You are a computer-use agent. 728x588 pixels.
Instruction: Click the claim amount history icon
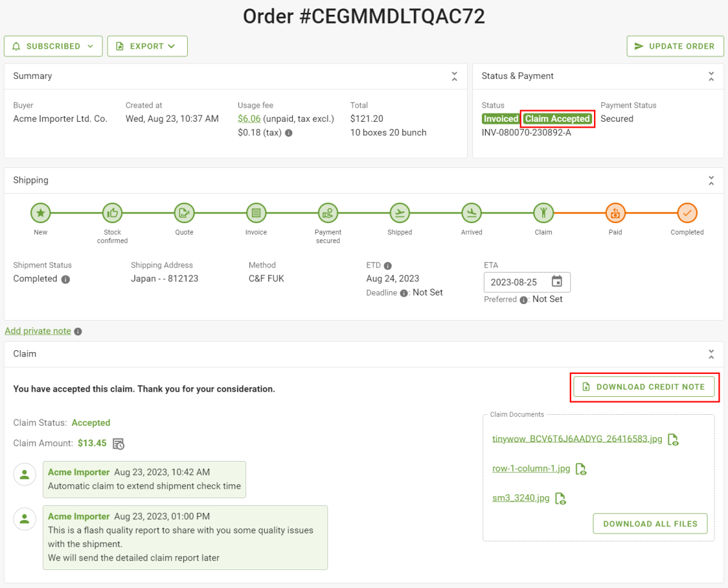coord(119,444)
